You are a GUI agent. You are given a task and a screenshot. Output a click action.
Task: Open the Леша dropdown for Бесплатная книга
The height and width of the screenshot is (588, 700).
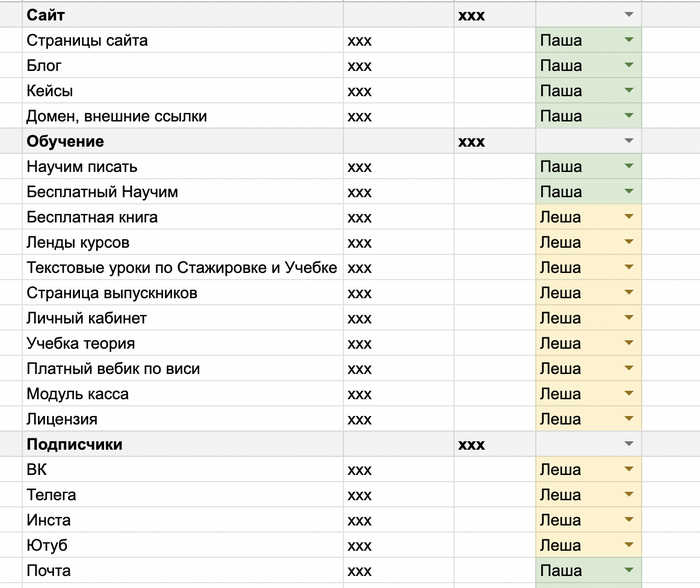[628, 217]
